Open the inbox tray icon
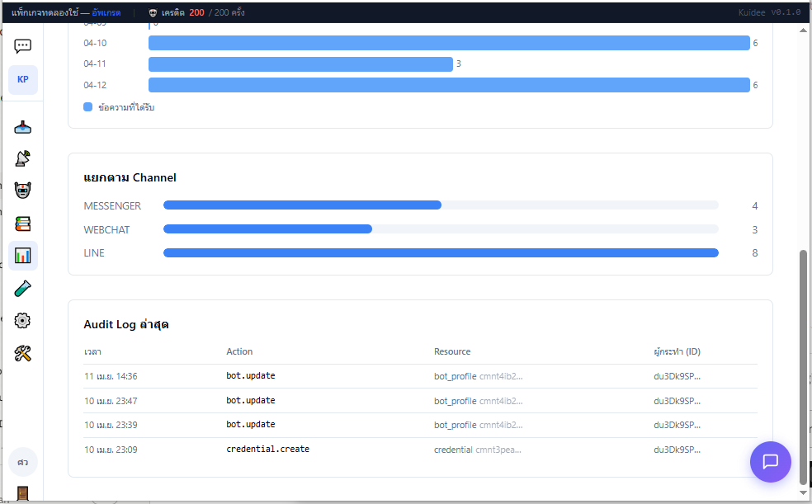The width and height of the screenshot is (812, 504). pos(23,127)
